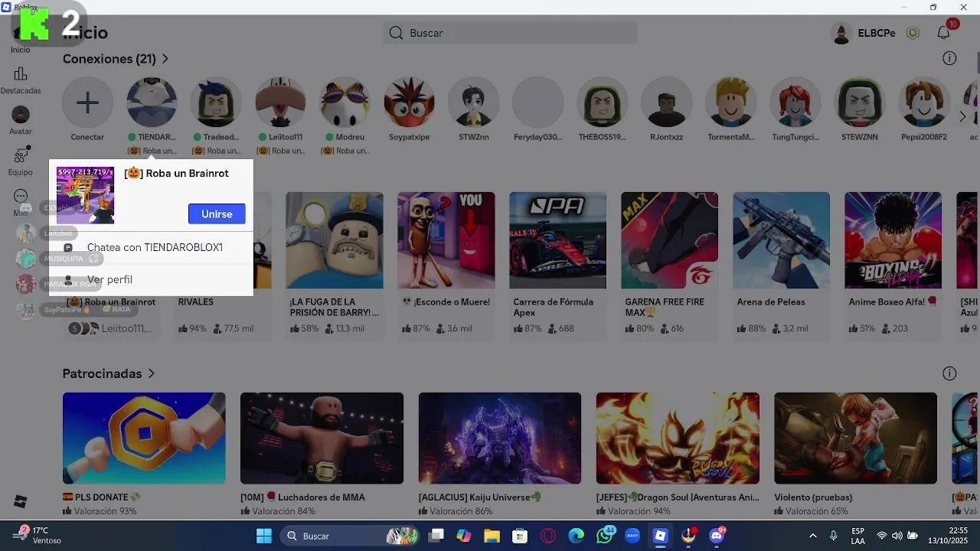The width and height of the screenshot is (980, 551).
Task: Open Soypatxipe friend avatar
Action: tap(409, 103)
